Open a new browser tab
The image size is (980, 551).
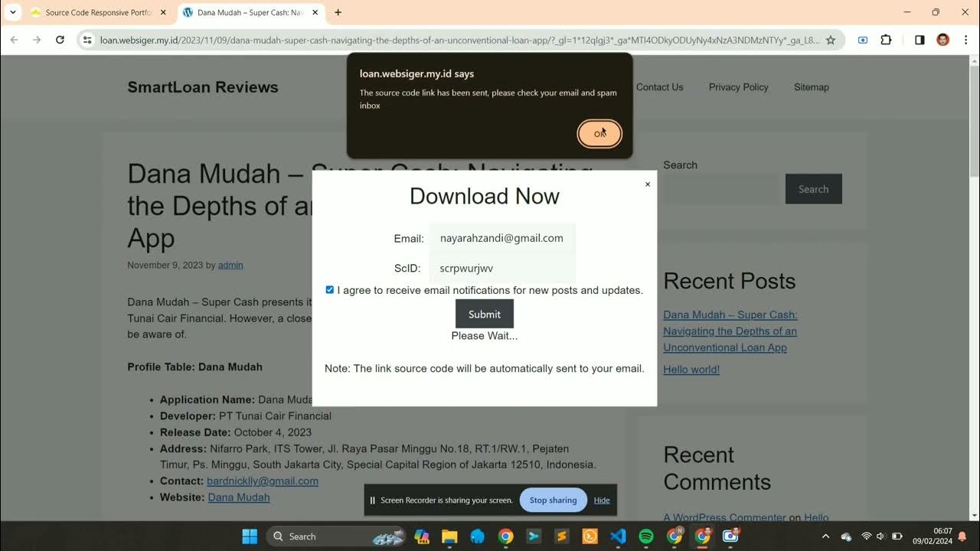[338, 12]
